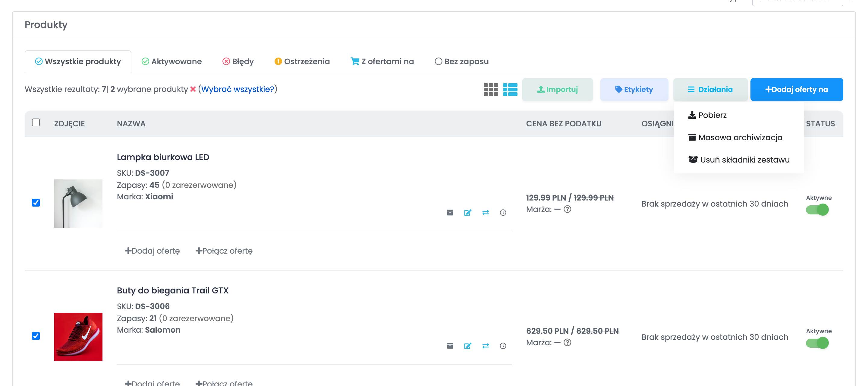Open history clock icon for Buty do biegania
Image resolution: width=868 pixels, height=386 pixels.
click(503, 346)
